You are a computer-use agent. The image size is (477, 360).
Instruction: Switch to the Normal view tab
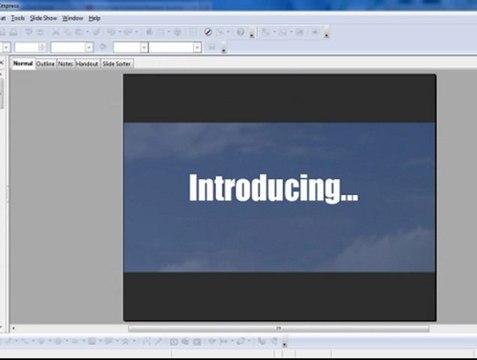[x=23, y=63]
